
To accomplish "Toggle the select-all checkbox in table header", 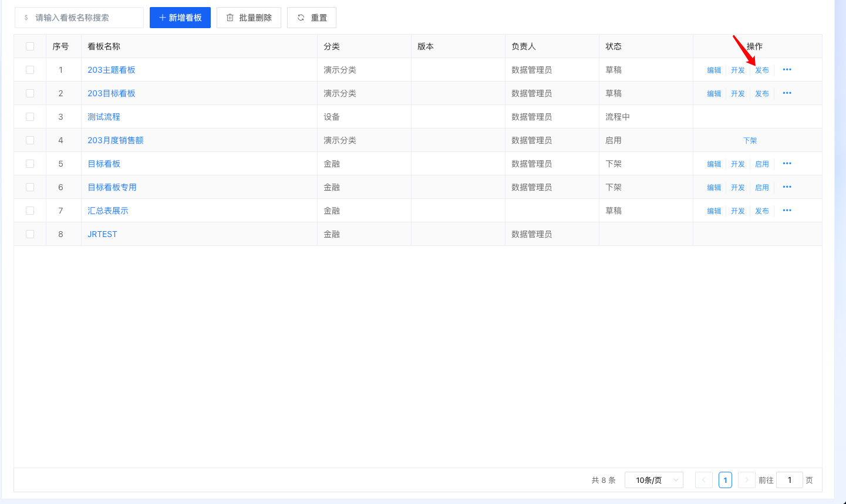I will pos(30,46).
